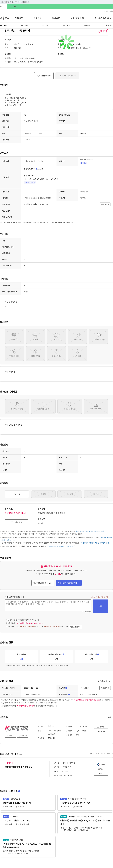Jump to the 기업정보 section tab
Screen dimensions: 113x868
[108, 25]
